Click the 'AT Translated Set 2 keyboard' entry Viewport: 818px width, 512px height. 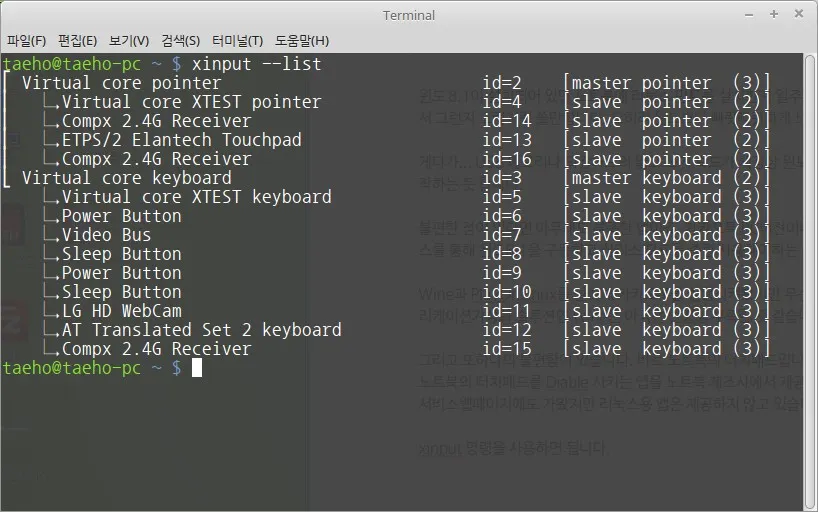(201, 330)
